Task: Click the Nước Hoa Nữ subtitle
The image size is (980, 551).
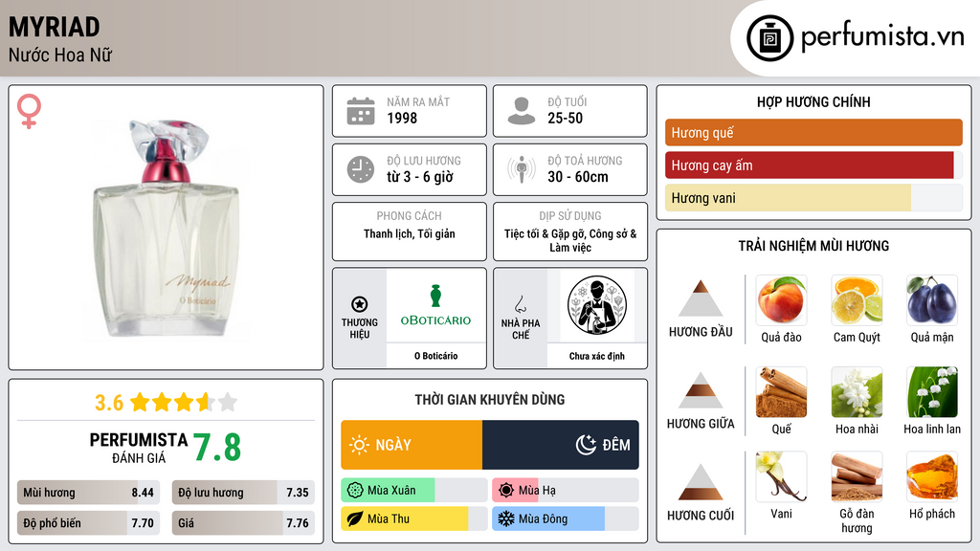Action: click(x=60, y=55)
